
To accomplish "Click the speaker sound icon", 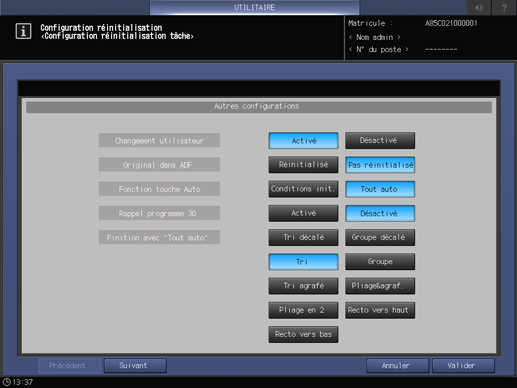I will [479, 7].
